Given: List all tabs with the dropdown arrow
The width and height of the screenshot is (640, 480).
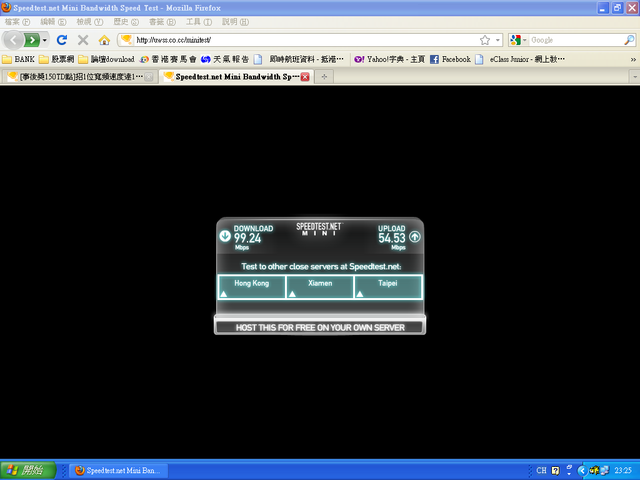Looking at the screenshot, I should [x=635, y=77].
